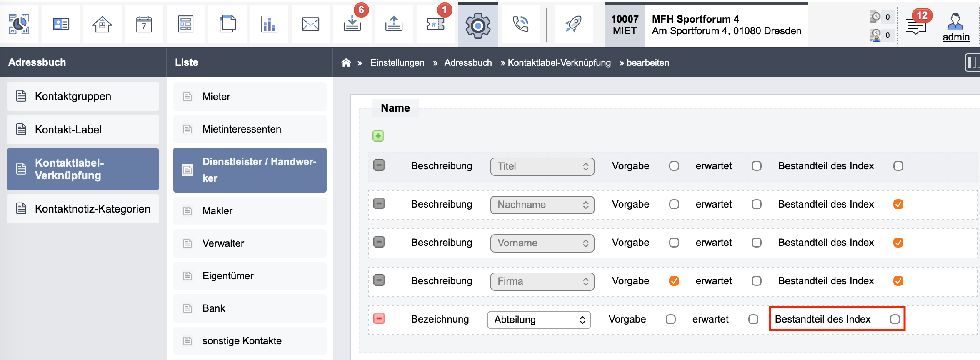Remove the Abteilung row with red minus
This screenshot has height=360, width=980.
379,318
